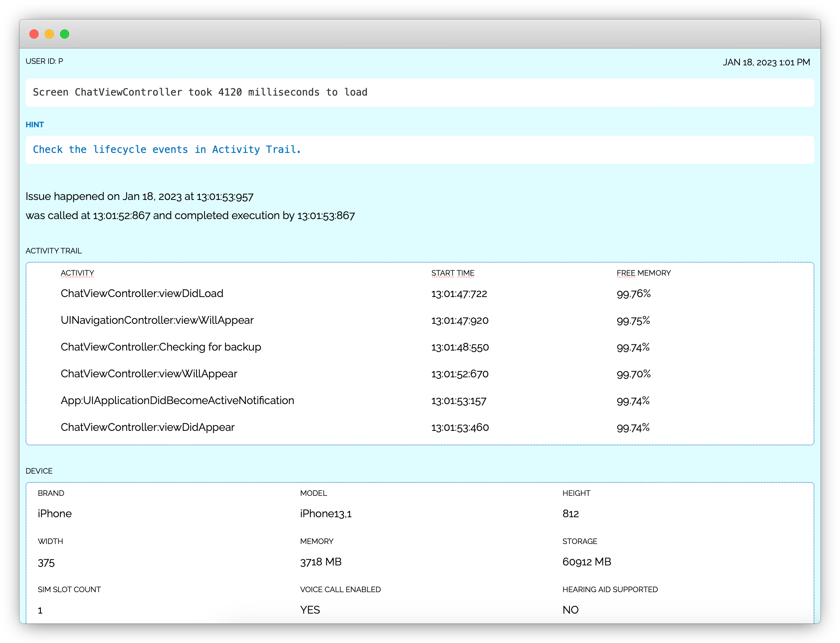Click the yellow minimize window button

[x=49, y=34]
